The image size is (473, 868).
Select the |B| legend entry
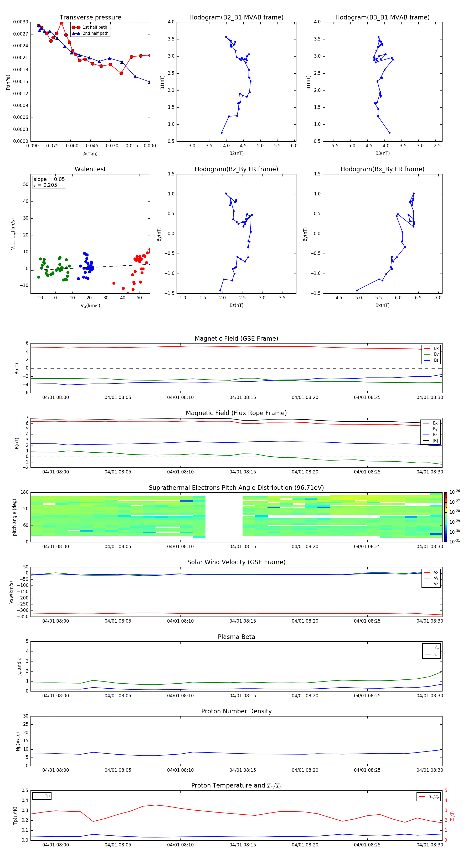431,441
